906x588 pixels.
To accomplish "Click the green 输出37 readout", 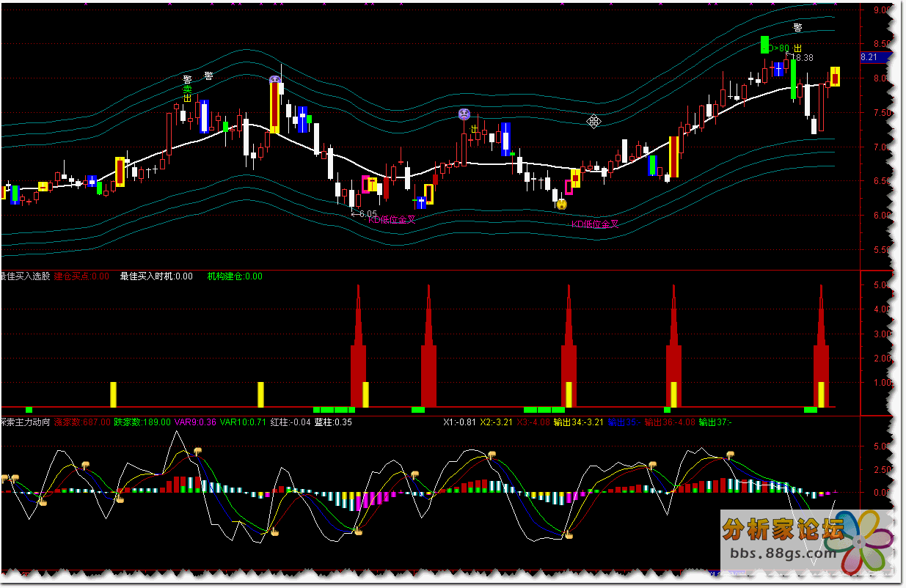I will tap(716, 422).
